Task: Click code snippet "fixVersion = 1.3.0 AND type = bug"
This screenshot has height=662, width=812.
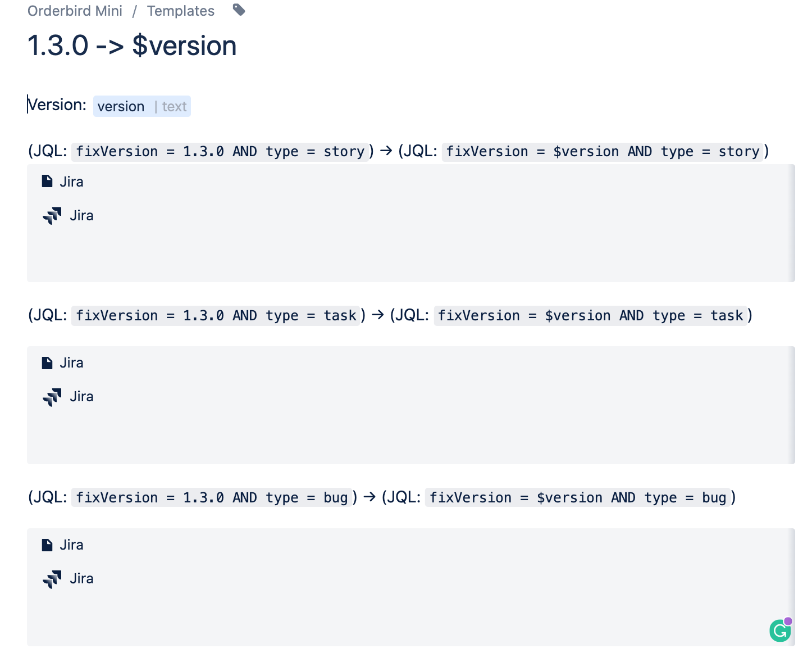Action: tap(212, 498)
